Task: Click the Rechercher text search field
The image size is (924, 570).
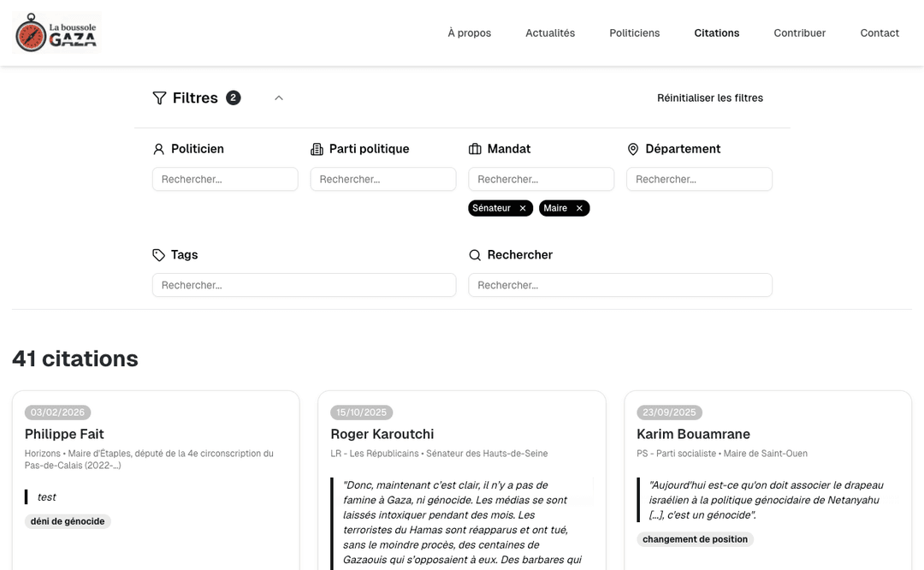Action: 619,285
